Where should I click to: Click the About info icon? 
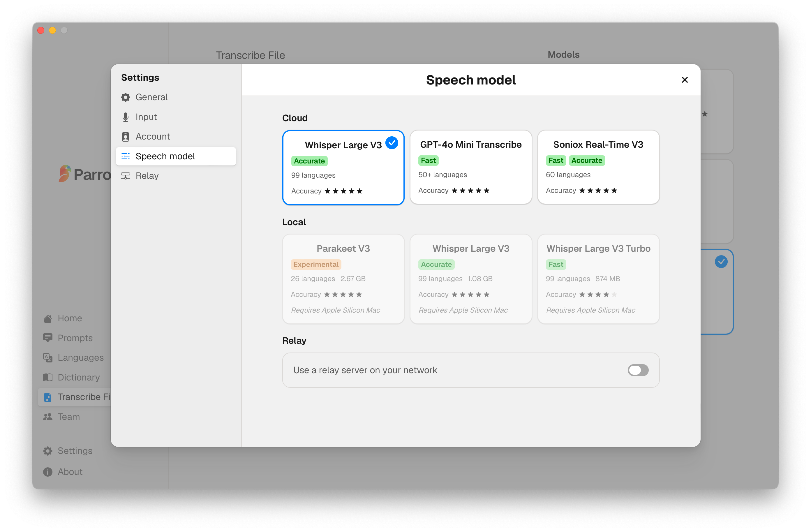[48, 472]
